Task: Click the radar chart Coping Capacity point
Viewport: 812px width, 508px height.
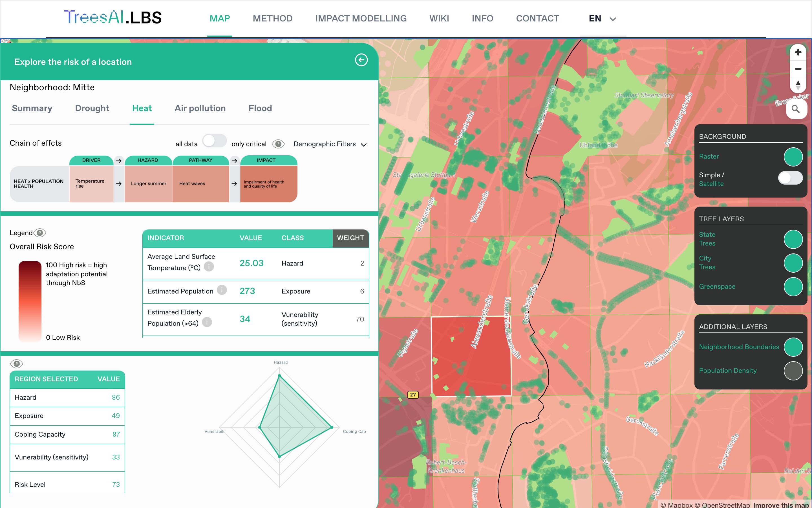Action: 332,427
